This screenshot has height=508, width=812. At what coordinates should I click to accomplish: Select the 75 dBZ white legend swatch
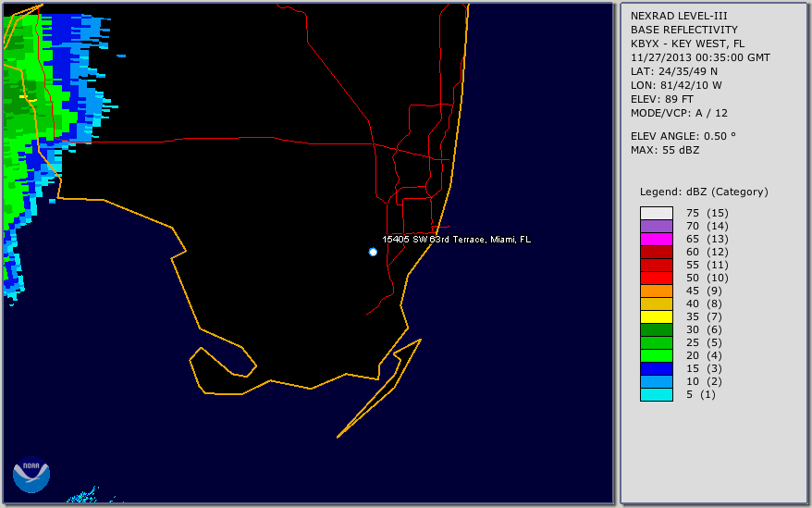click(657, 213)
